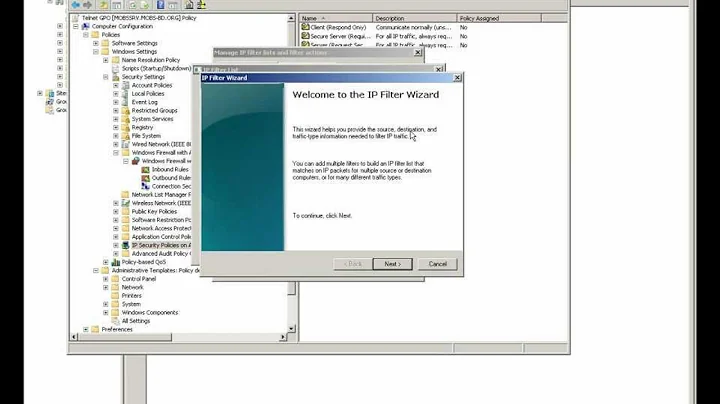Sort the list by Description column
Image resolution: width=720 pixels, height=404 pixels.
415,18
